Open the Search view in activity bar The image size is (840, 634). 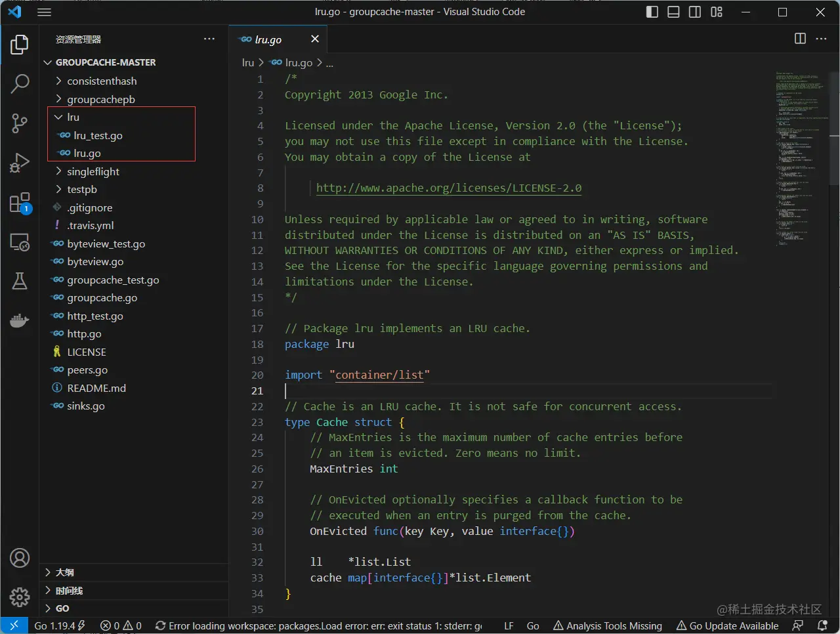point(20,83)
